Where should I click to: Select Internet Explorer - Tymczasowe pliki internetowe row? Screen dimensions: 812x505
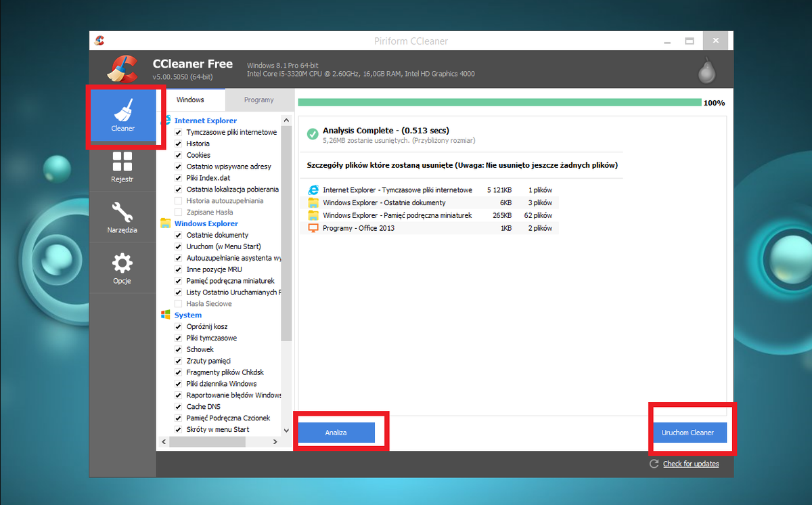pos(430,190)
